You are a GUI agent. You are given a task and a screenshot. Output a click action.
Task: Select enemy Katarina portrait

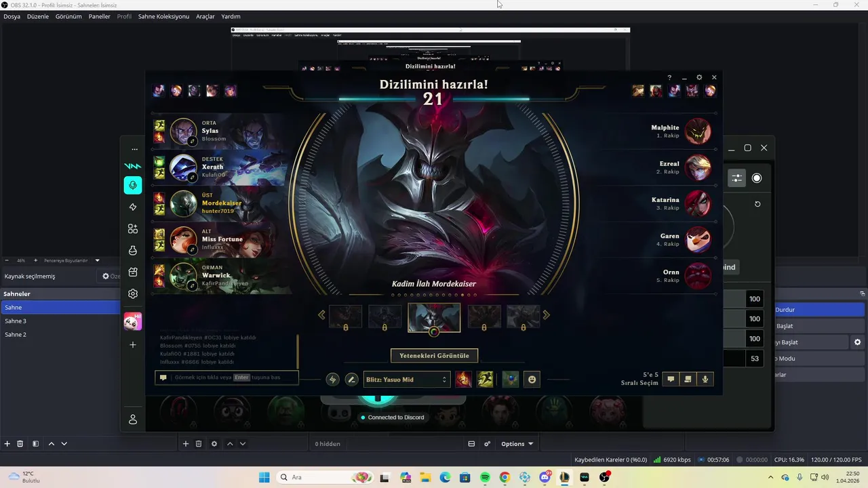tap(698, 204)
